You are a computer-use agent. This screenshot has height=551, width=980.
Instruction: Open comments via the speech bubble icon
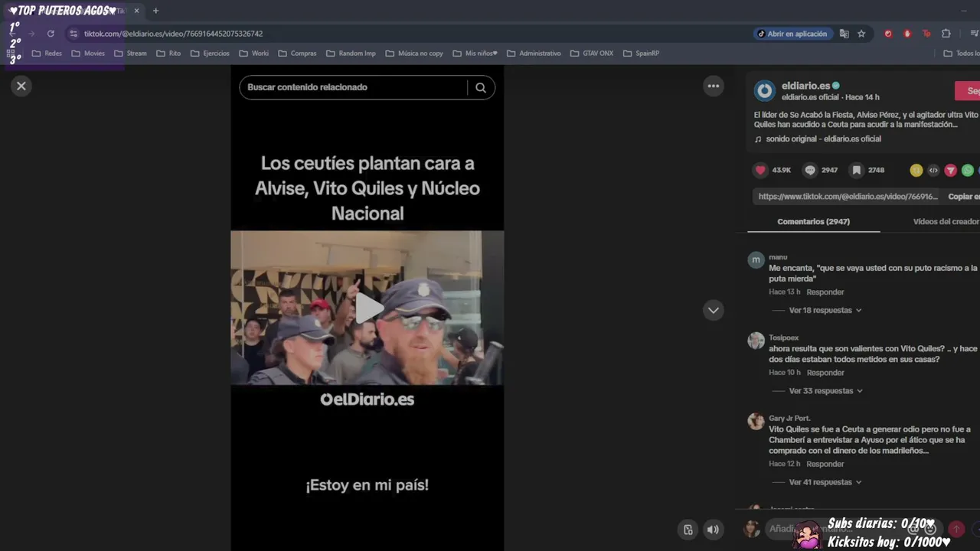point(810,170)
